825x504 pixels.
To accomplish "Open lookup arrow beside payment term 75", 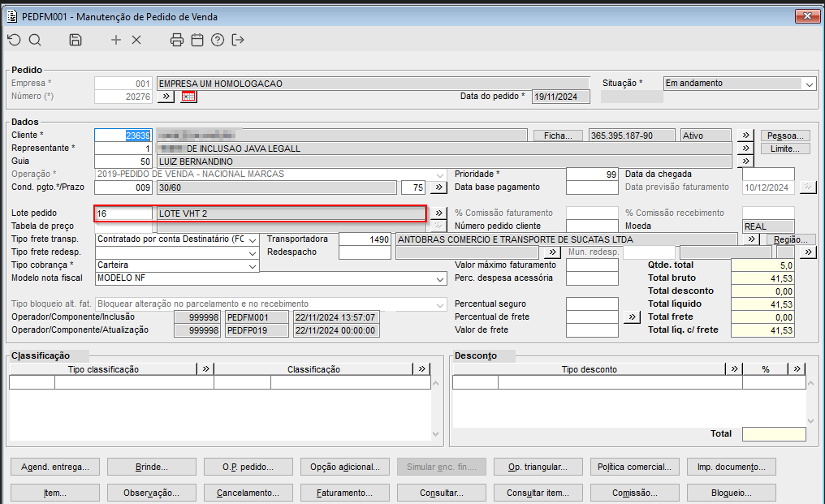I will 438,187.
